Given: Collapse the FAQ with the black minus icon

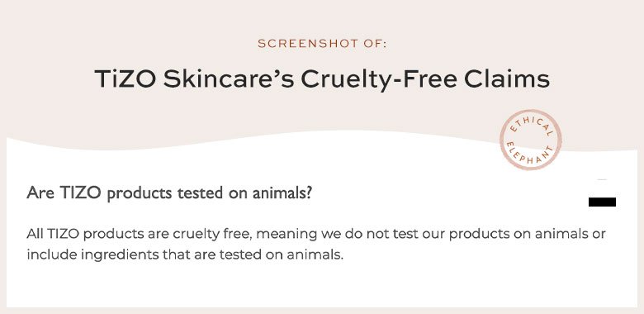Looking at the screenshot, I should (602, 202).
